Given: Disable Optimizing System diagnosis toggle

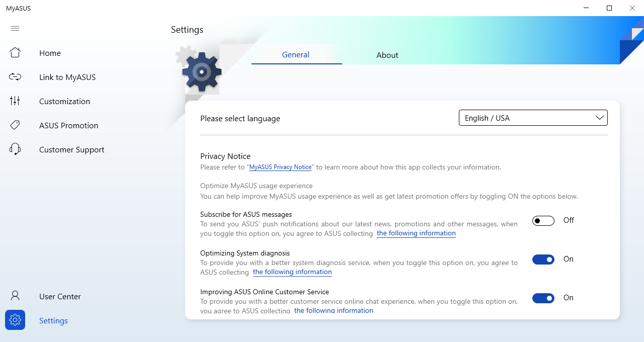Looking at the screenshot, I should click(x=543, y=259).
